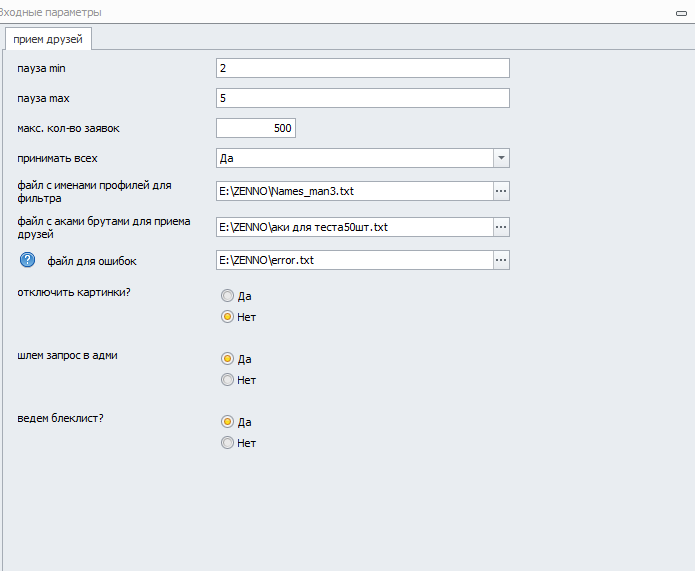Image resolution: width=695 pixels, height=571 pixels.
Task: Click the аки для теста50шт.txt path field
Action: point(354,227)
